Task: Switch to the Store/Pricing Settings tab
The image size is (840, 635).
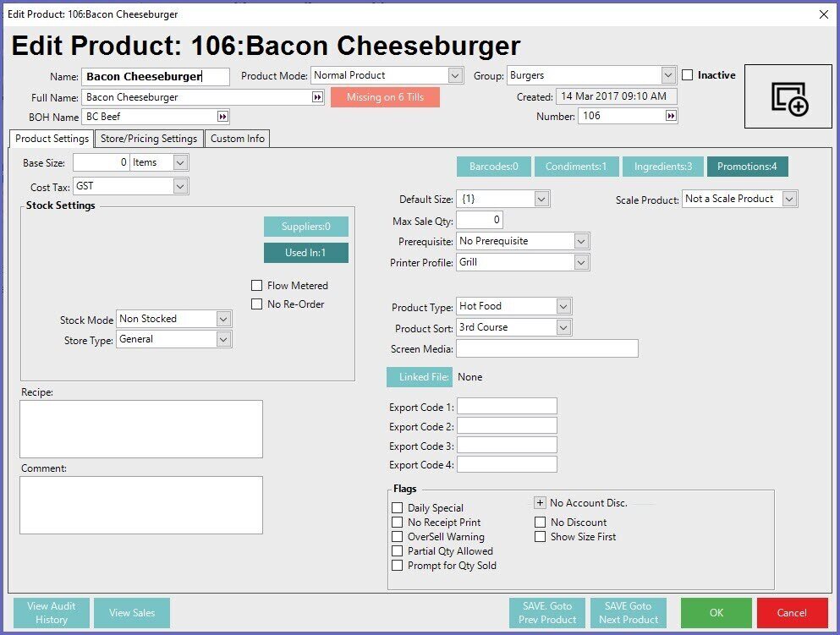Action: click(149, 139)
